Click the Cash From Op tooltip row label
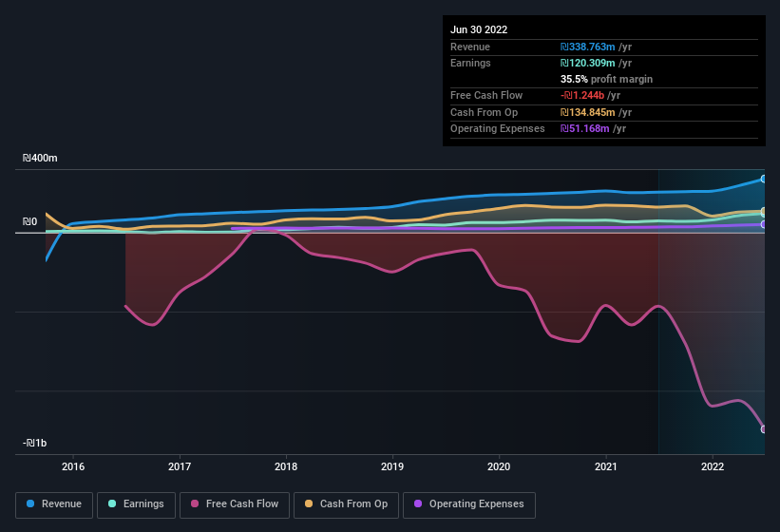Image resolution: width=780 pixels, height=532 pixels. point(484,112)
